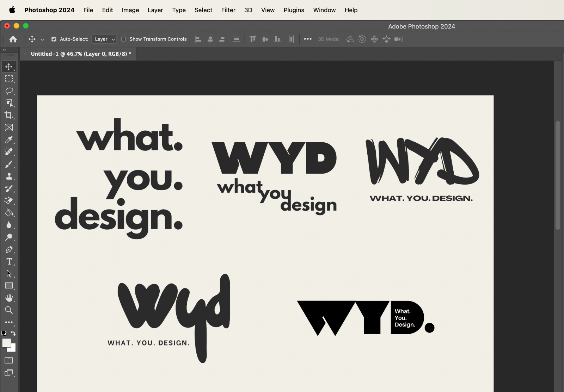Activate the Hand tool
564x392 pixels.
9,298
